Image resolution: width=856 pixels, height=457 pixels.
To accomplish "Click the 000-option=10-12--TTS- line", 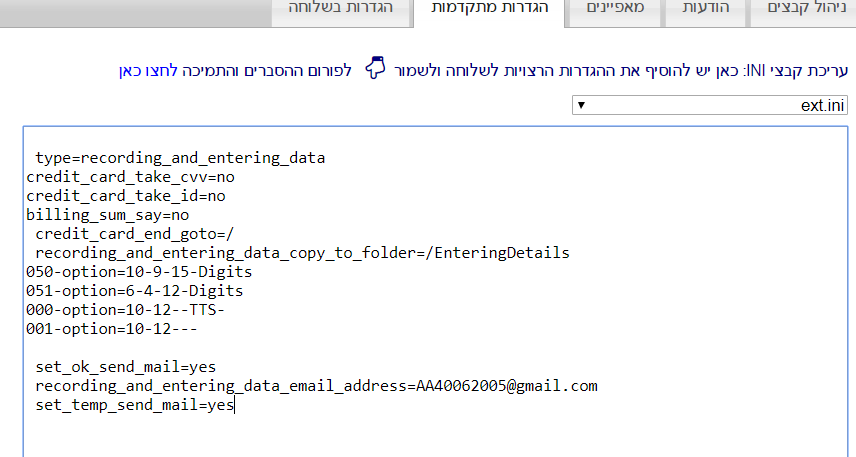I will 126,310.
